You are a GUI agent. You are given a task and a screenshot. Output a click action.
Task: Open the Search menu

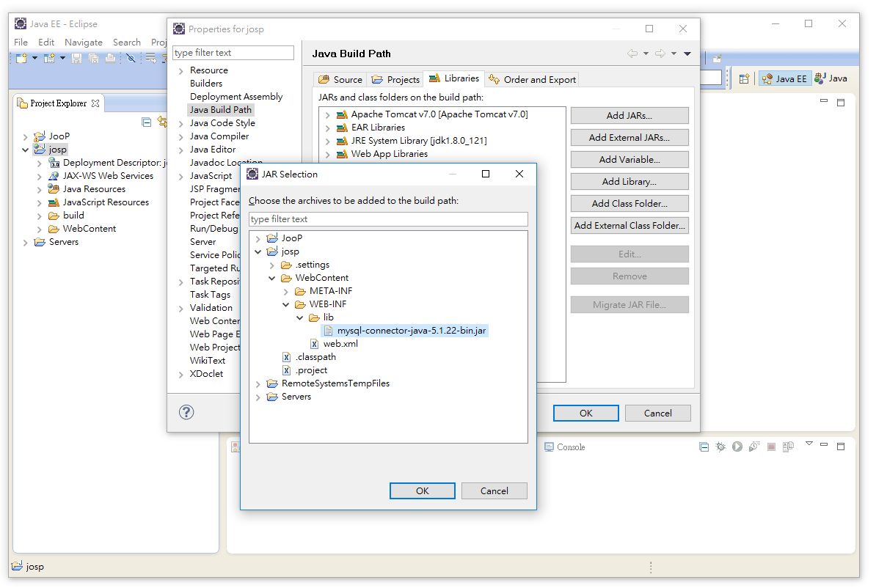[x=127, y=43]
